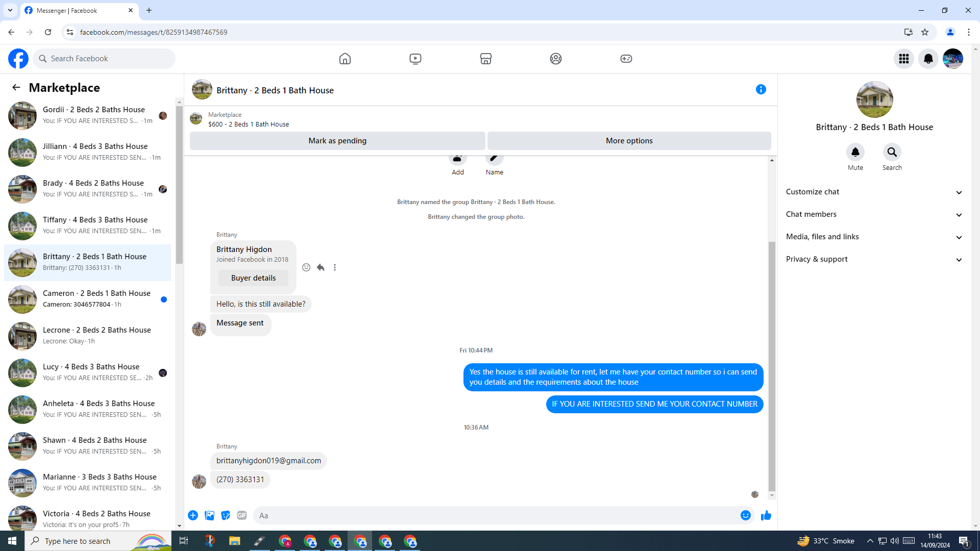This screenshot has height=551, width=980.
Task: Open the sticker picker icon
Action: point(226,516)
